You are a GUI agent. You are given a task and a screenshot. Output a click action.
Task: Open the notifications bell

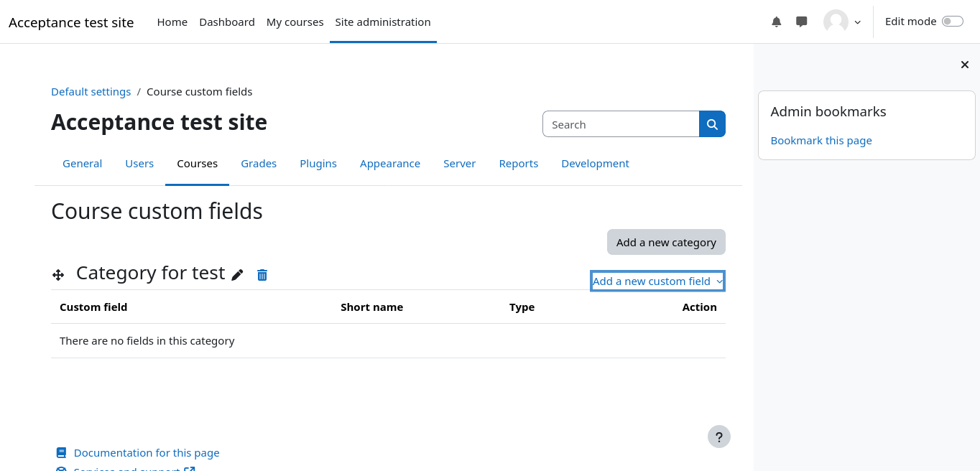tap(776, 22)
